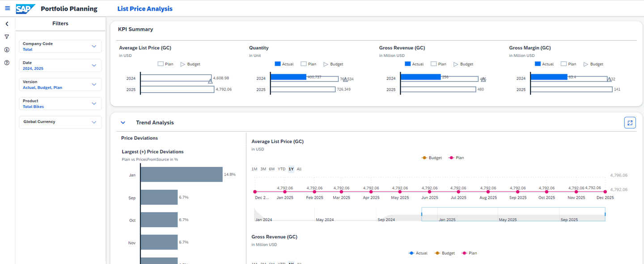
Task: Maximize Trend Analysis with fullscreen icon
Action: click(630, 123)
